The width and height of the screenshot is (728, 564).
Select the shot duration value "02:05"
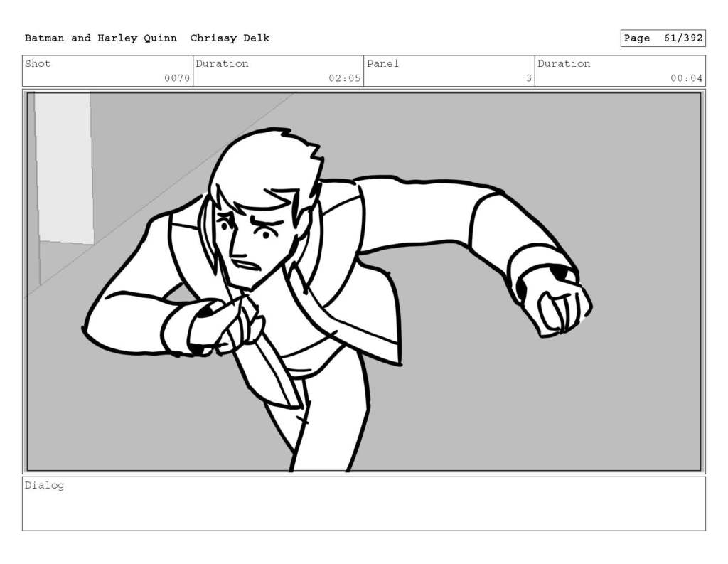click(345, 78)
